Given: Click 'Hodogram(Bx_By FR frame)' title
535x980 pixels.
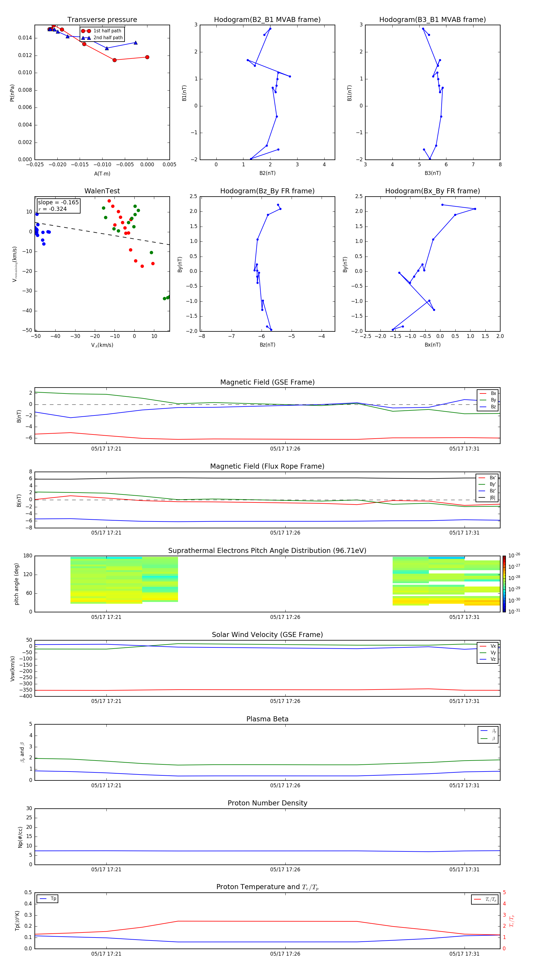Looking at the screenshot, I should click(x=432, y=191).
